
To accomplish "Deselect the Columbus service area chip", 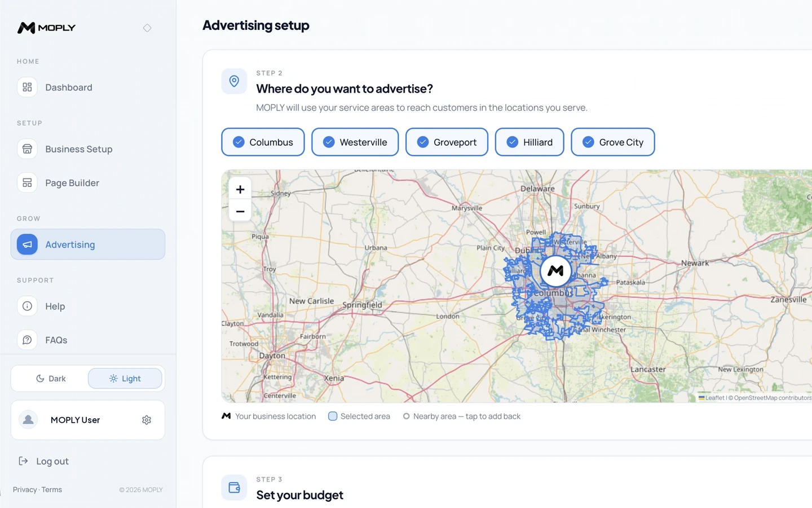I will click(263, 142).
